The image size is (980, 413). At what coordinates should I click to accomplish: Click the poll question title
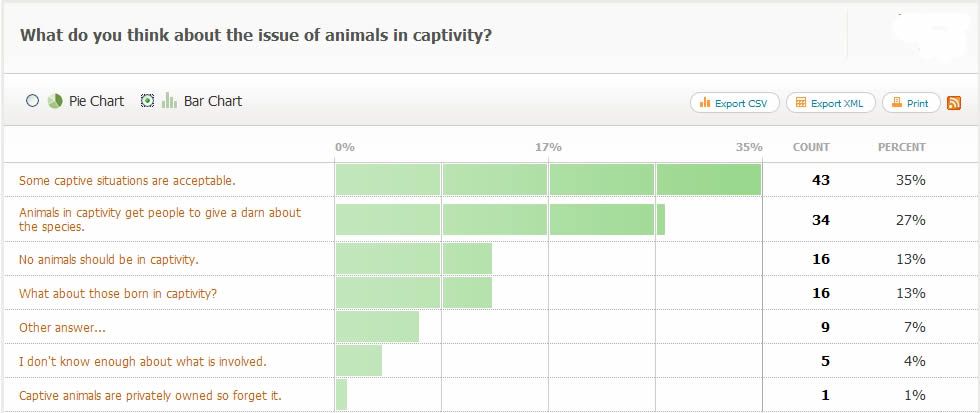pyautogui.click(x=255, y=36)
